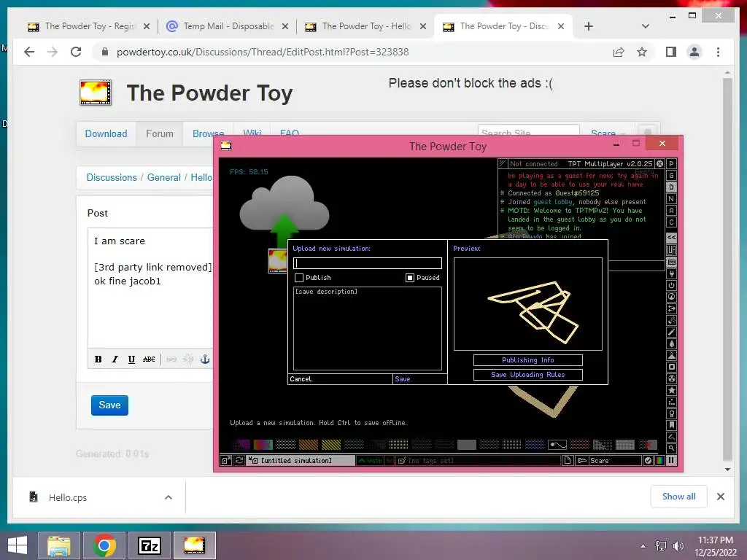
Task: Open 7-Zip from the taskbar
Action: pyautogui.click(x=150, y=545)
